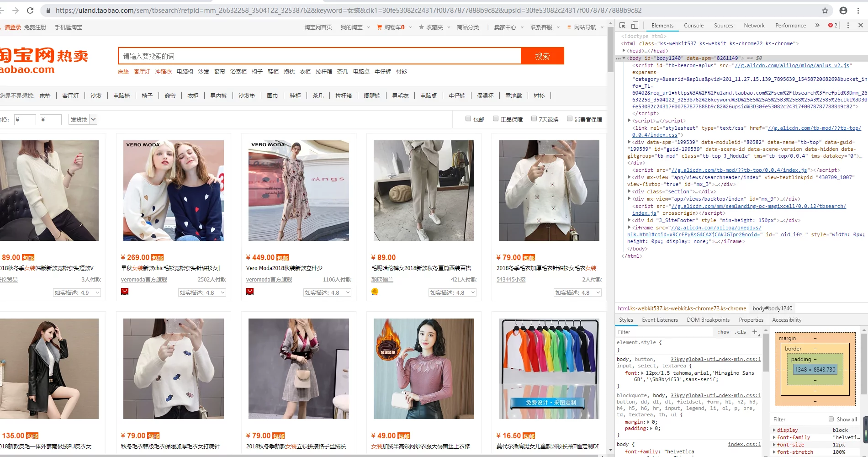Enable Show all computed properties checkbox
Image resolution: width=868 pixels, height=457 pixels.
[831, 419]
